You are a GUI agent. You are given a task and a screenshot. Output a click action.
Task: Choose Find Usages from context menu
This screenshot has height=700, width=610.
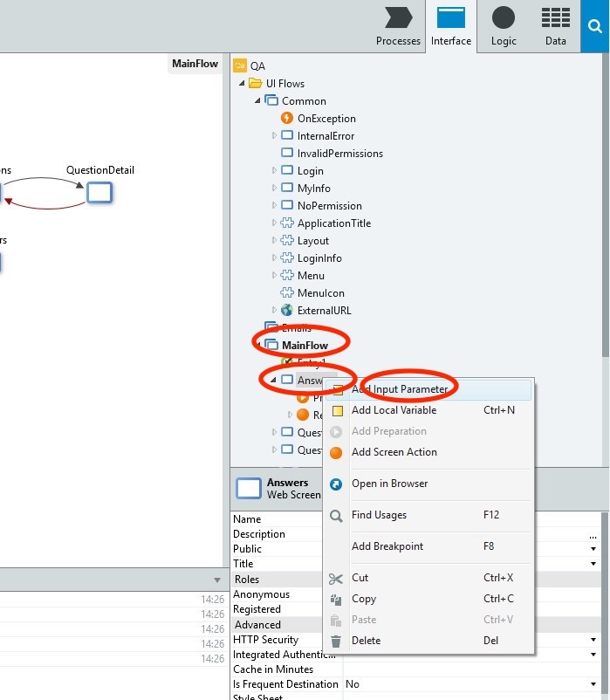point(428,515)
